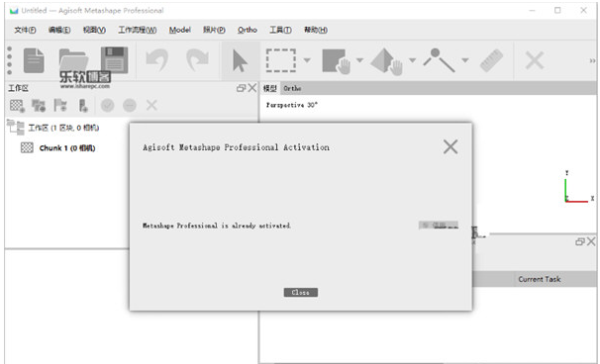Viewport: 600px width, 364px height.
Task: Remove items with workspace X icon
Action: coord(151,105)
